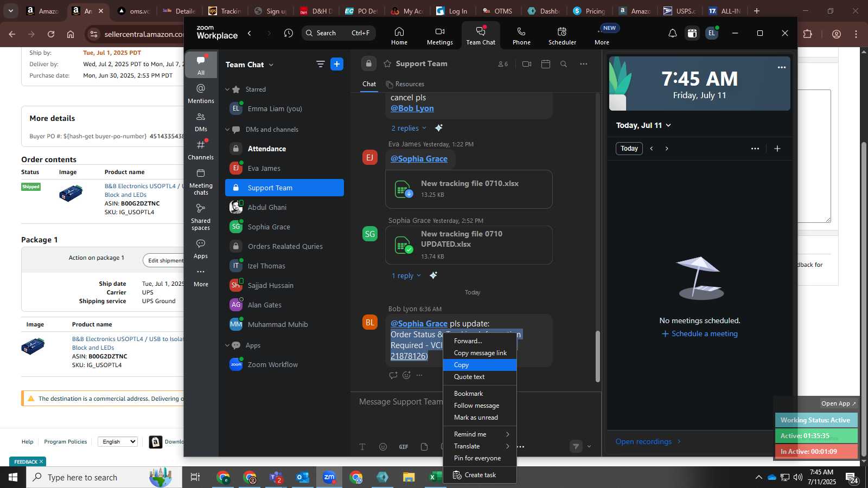Switch to Resources tab
The height and width of the screenshot is (488, 868).
point(405,84)
